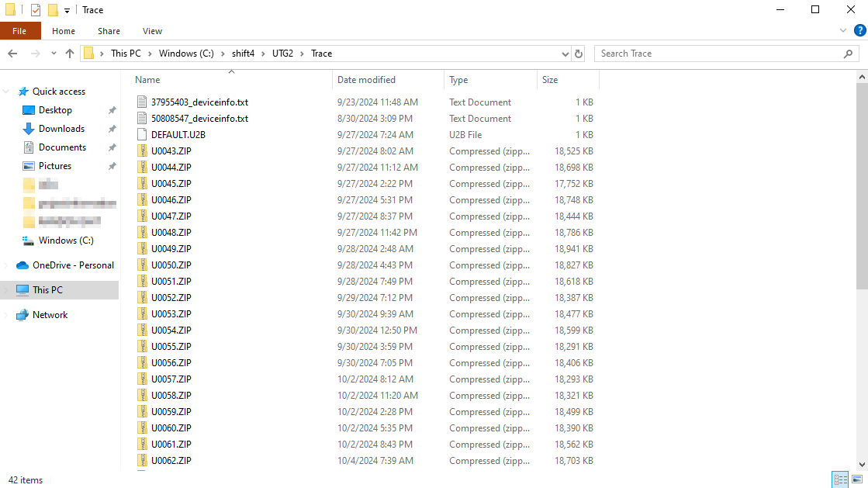The width and height of the screenshot is (868, 488).
Task: Expand the ribbon with the chevron
Action: 844,31
